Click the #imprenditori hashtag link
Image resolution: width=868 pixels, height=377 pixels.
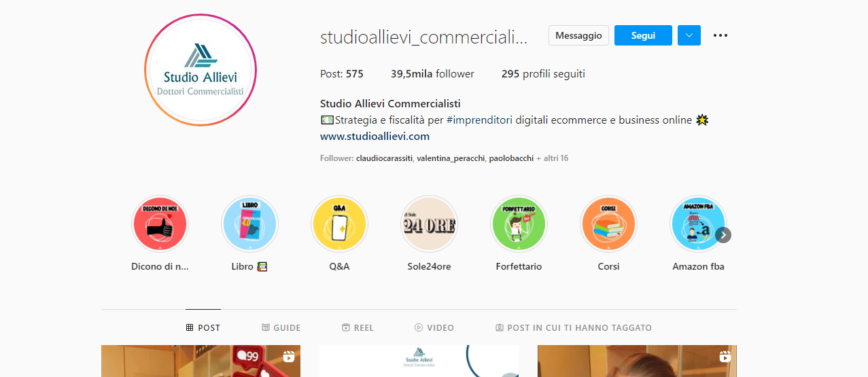[480, 120]
